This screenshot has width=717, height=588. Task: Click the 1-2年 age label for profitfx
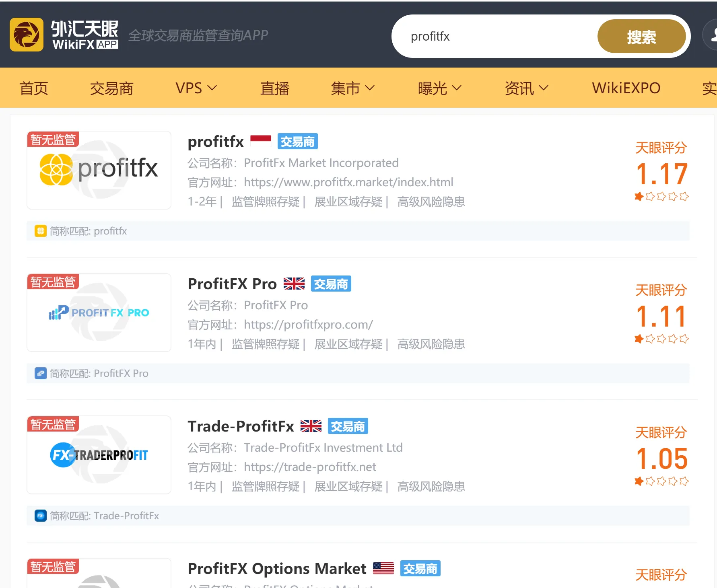click(x=202, y=201)
